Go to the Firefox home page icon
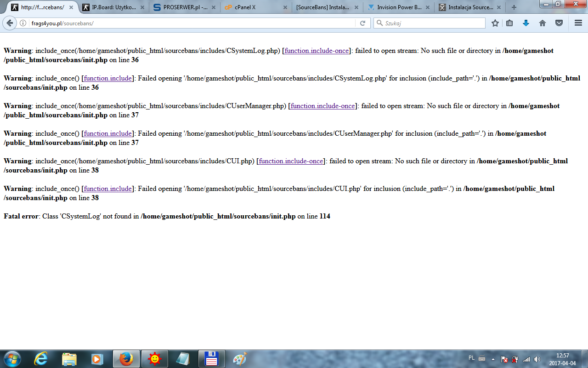Viewport: 588px width, 368px height. 543,23
